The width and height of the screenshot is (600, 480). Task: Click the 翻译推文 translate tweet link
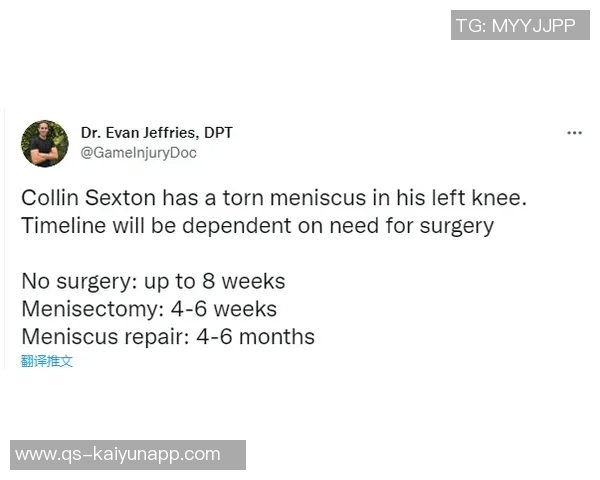click(47, 361)
